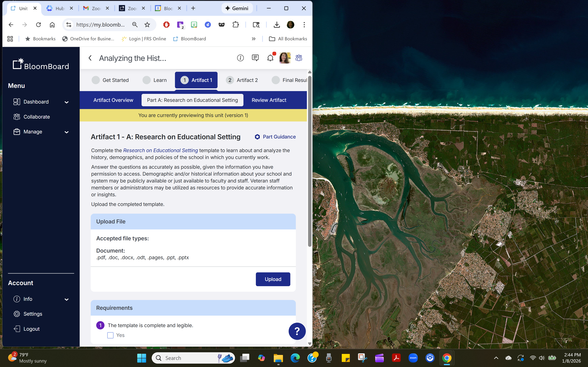Select the Final Results step
This screenshot has width=588, height=367.
pos(289,80)
